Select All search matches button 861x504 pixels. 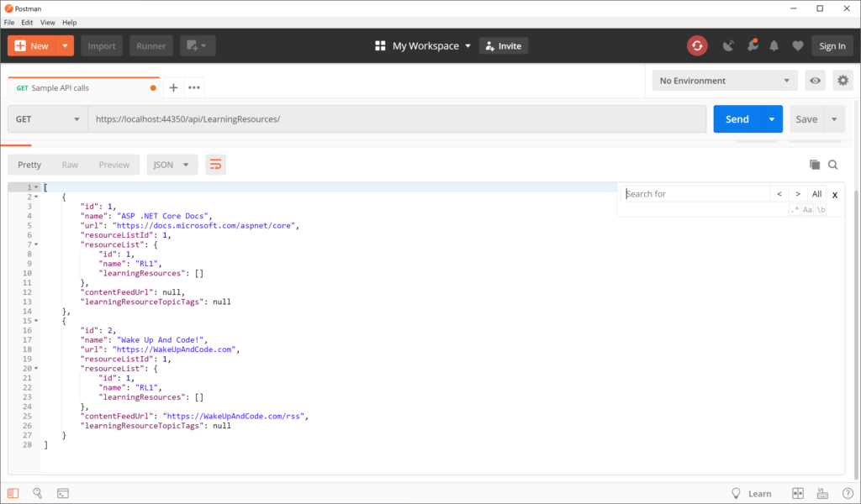816,193
